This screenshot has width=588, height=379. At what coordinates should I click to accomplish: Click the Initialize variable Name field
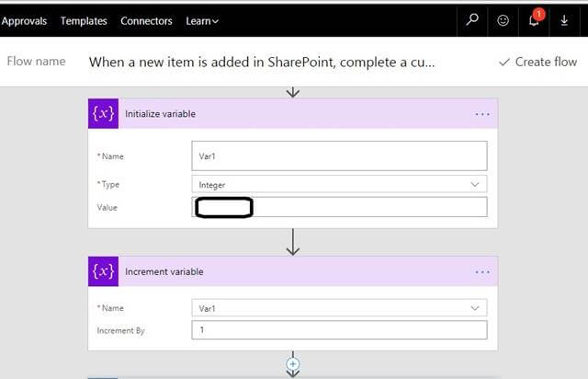point(340,155)
